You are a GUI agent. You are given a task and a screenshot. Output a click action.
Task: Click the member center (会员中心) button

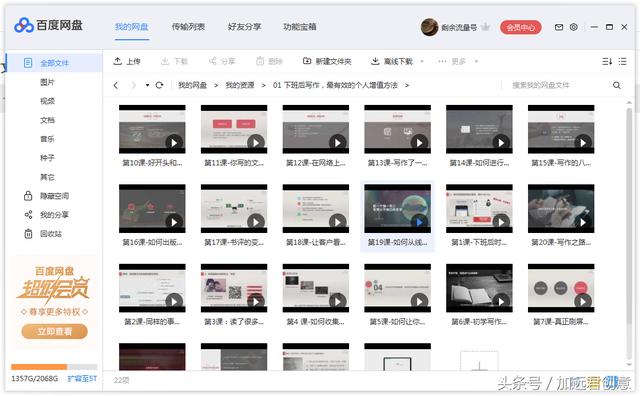pyautogui.click(x=521, y=27)
